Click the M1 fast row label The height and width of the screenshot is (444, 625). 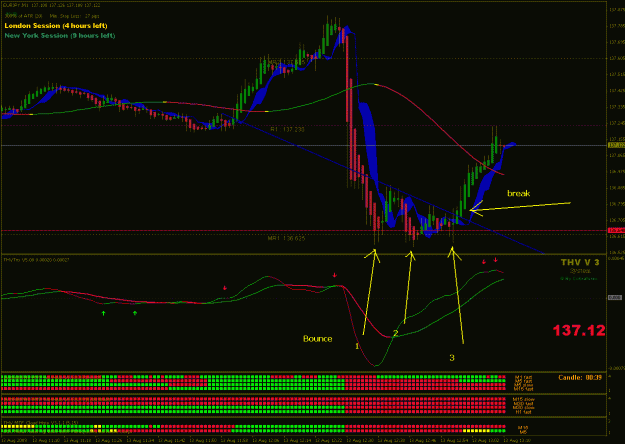523,377
